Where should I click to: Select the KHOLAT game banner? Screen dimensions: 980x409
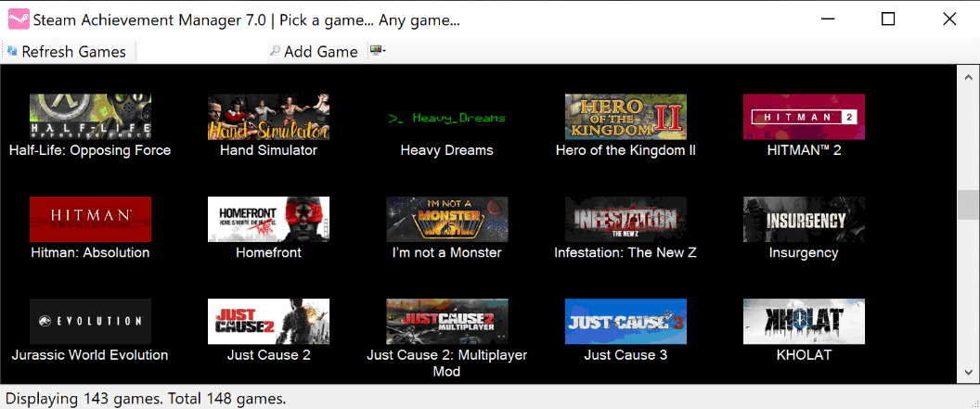click(804, 322)
